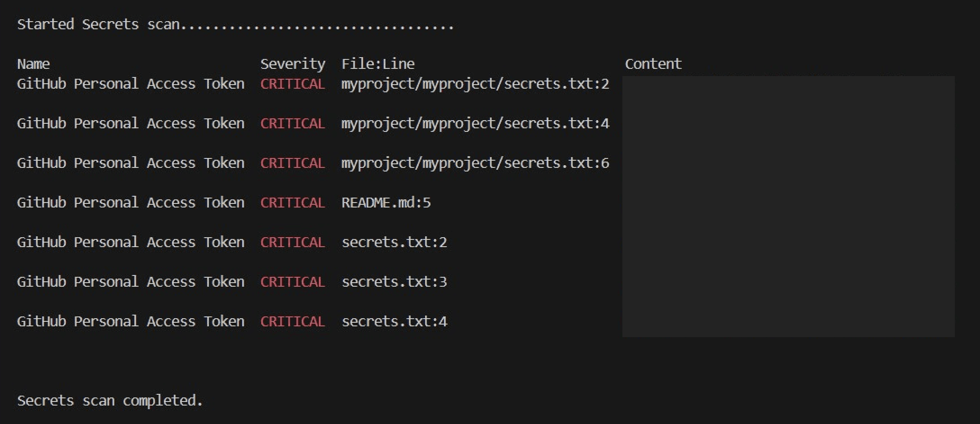The image size is (980, 424).
Task: Click CRITICAL severity on the README.md row
Action: pyautogui.click(x=292, y=203)
